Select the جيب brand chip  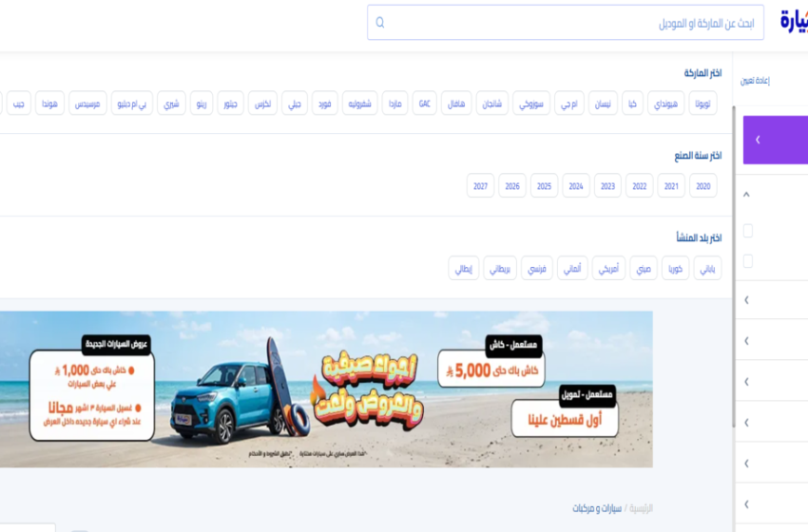click(x=19, y=104)
